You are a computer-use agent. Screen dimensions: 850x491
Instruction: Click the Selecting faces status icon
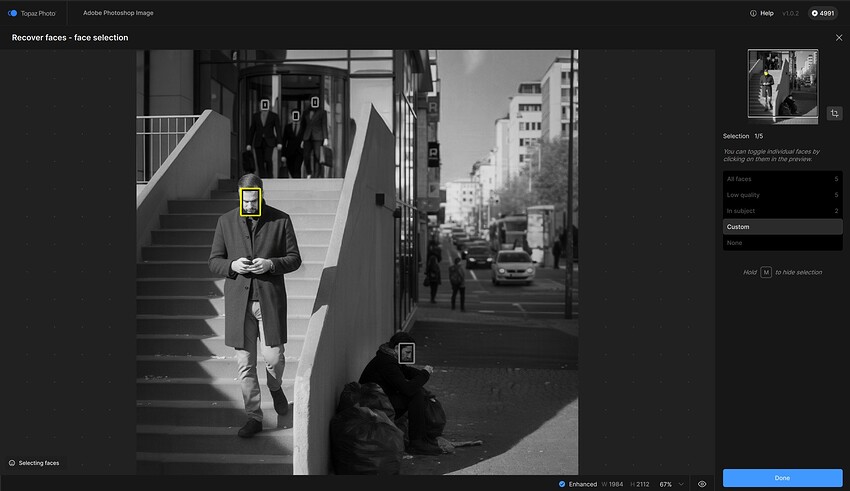(x=12, y=463)
